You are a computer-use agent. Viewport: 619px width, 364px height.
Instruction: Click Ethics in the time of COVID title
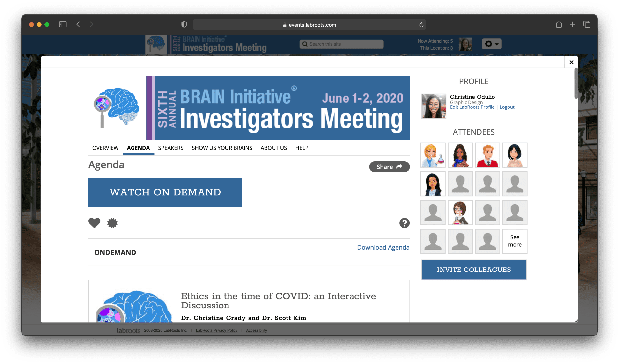coord(278,300)
